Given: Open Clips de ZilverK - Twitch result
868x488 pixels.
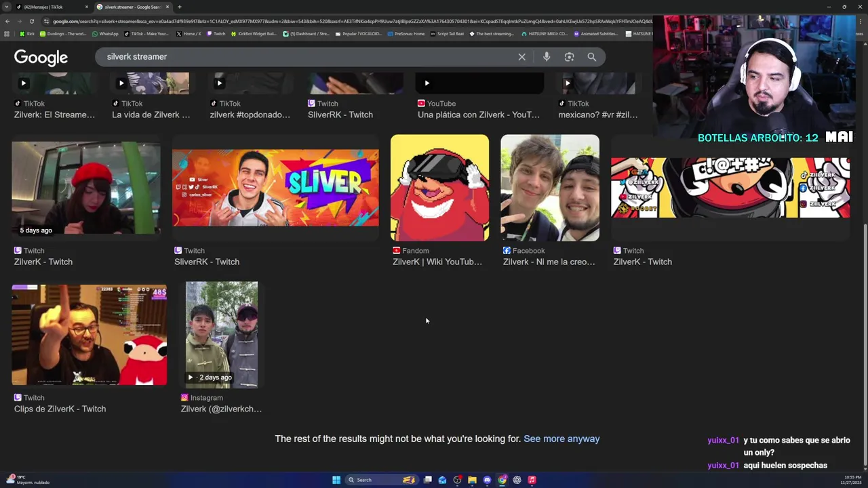Looking at the screenshot, I should 60,409.
